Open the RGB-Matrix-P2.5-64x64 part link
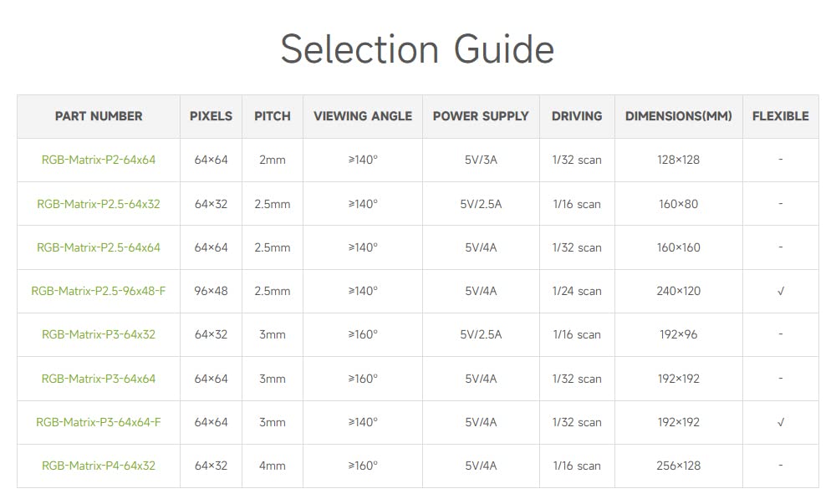Screen dimensions: 836x504 point(99,247)
